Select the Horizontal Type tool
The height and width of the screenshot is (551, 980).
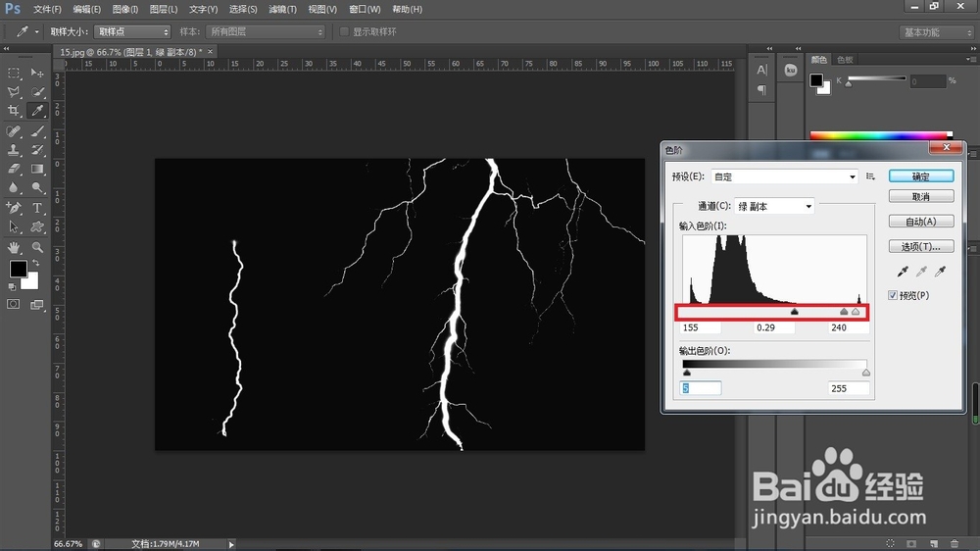[37, 208]
